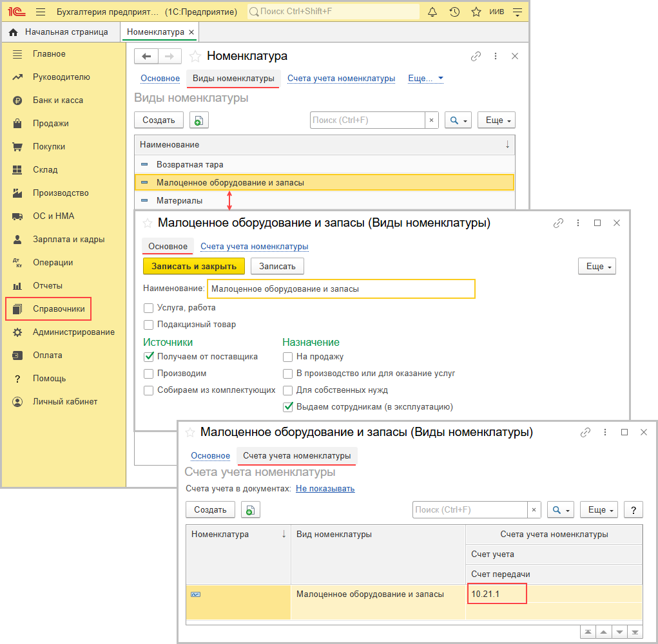658x644 pixels.
Task: Open panel settings icon in top bar
Action: [518, 12]
